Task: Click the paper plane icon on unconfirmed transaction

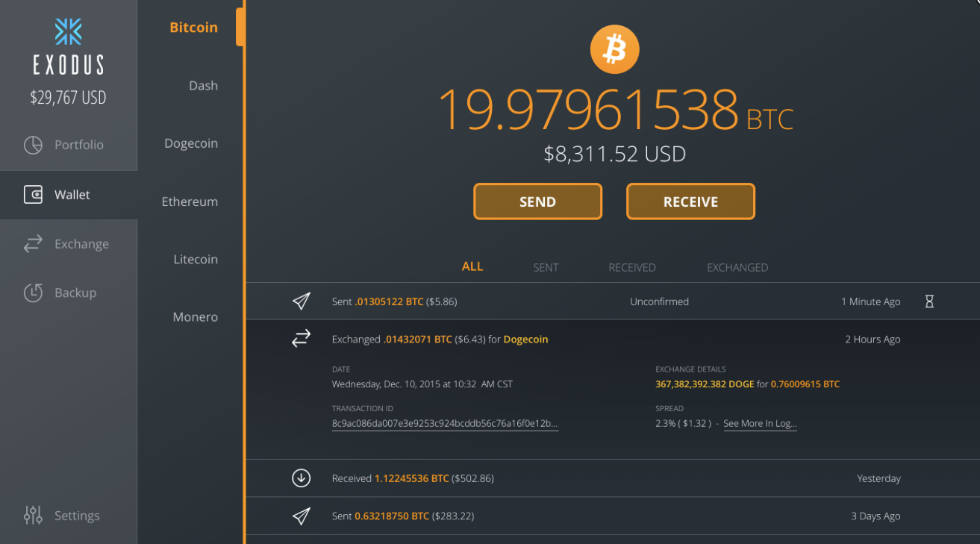Action: 301,301
